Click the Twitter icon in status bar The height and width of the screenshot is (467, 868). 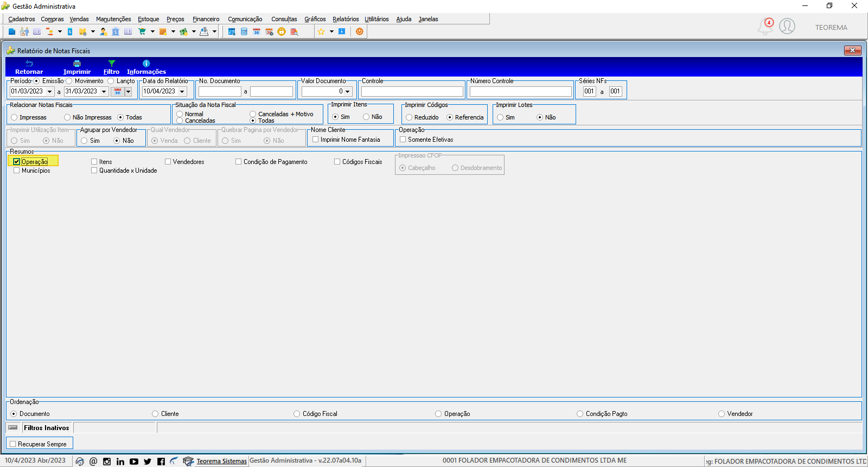tap(148, 462)
